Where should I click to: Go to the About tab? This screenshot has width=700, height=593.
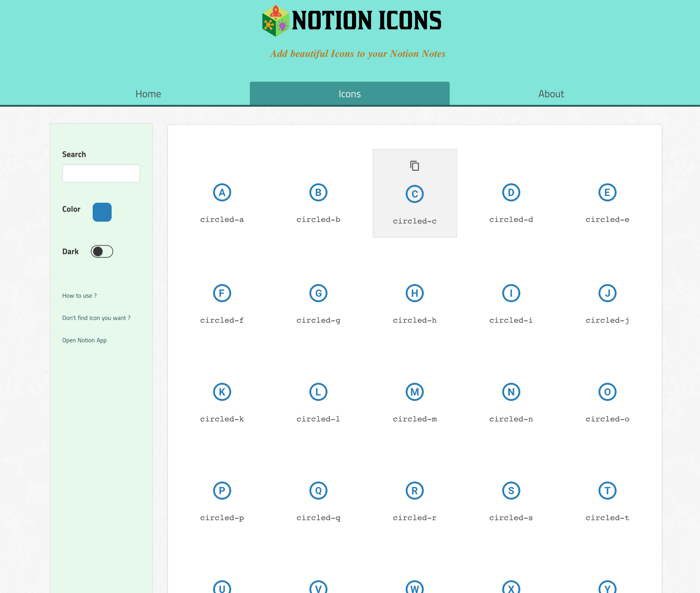[x=551, y=94]
